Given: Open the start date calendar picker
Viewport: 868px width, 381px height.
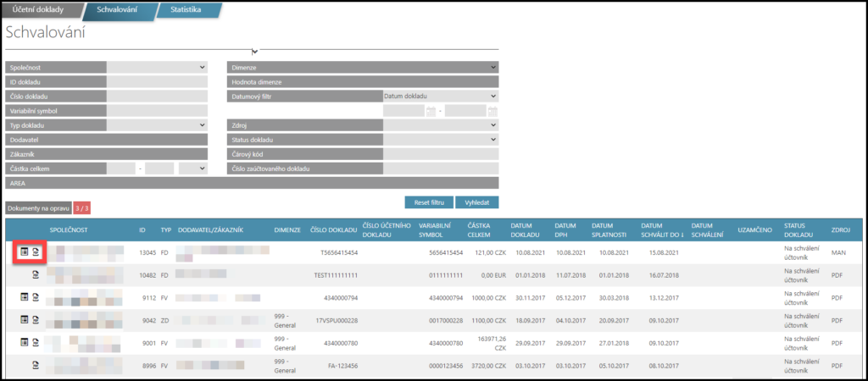Looking at the screenshot, I should tap(431, 111).
